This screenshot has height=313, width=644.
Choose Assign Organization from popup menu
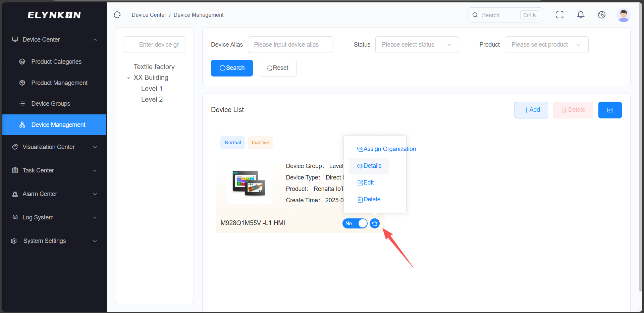pos(386,149)
